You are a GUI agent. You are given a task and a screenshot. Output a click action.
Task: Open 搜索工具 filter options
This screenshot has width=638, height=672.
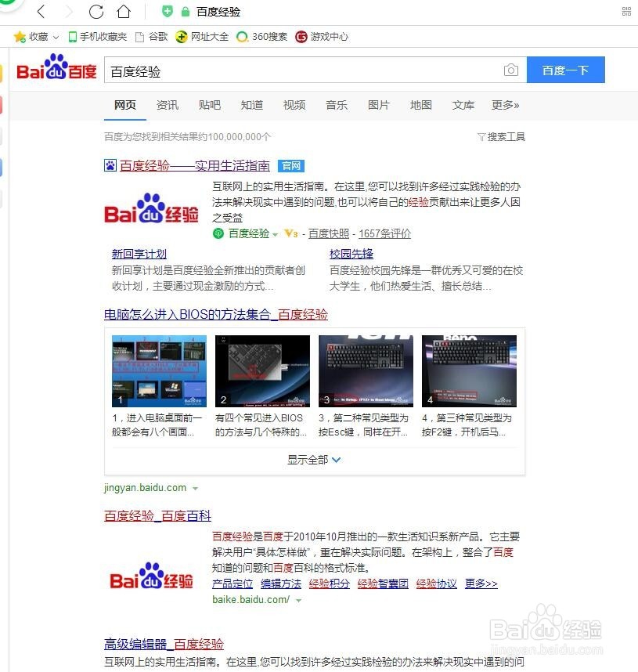tap(501, 137)
